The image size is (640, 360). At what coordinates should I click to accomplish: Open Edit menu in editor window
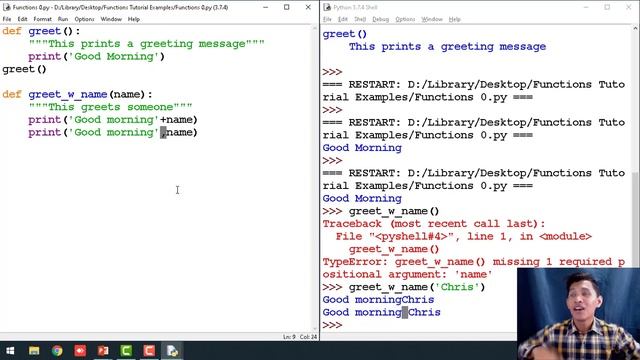(22, 19)
